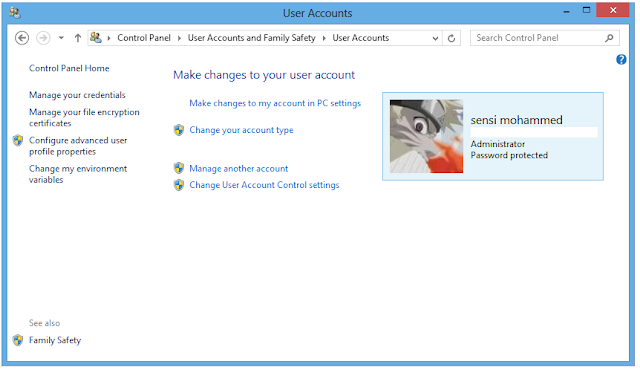Close the User Accounts window

click(613, 10)
